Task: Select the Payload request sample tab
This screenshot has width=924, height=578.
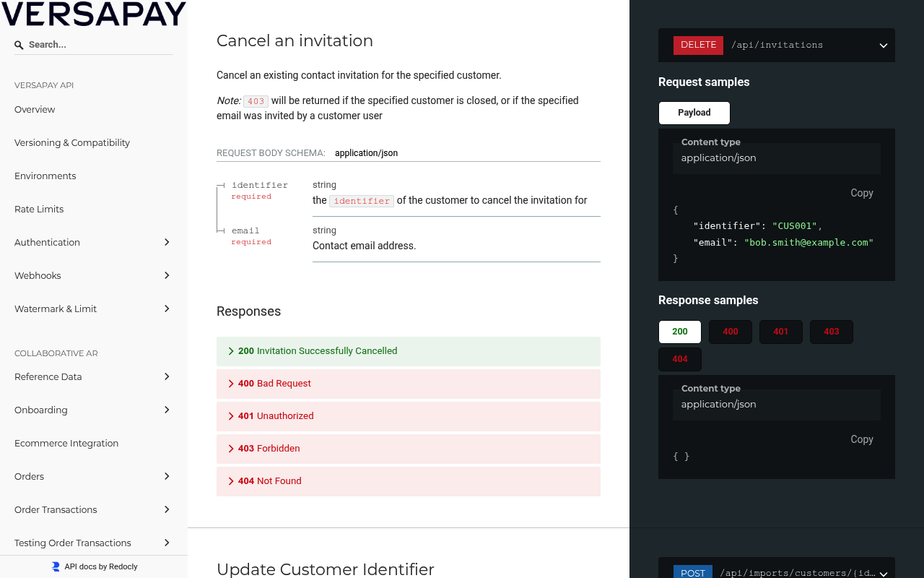Action: [x=694, y=113]
